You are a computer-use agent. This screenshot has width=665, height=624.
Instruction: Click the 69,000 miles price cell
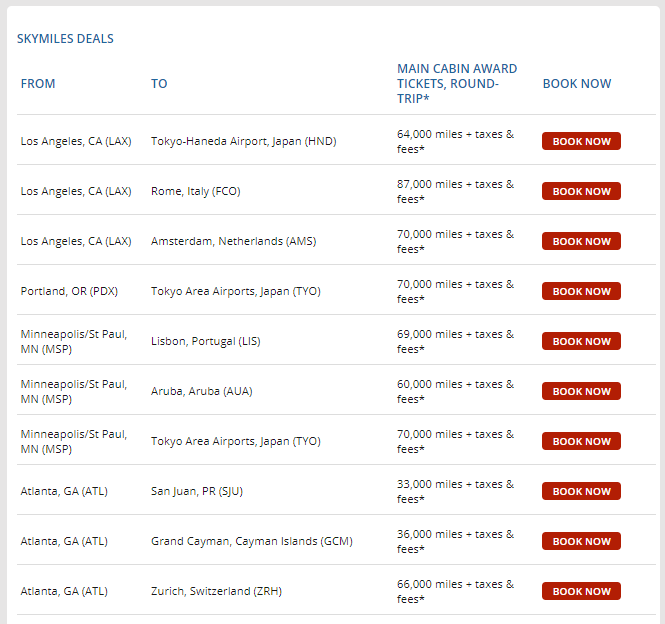[455, 341]
